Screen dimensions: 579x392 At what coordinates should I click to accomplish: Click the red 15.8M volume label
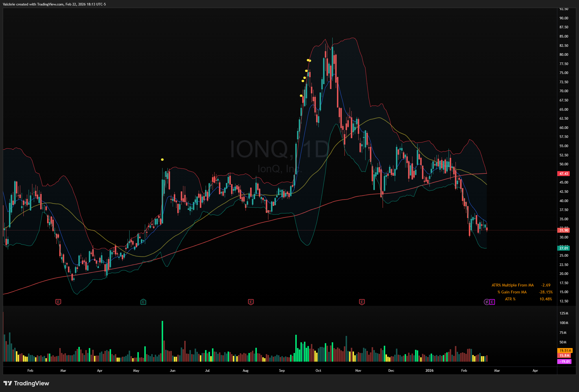click(564, 356)
